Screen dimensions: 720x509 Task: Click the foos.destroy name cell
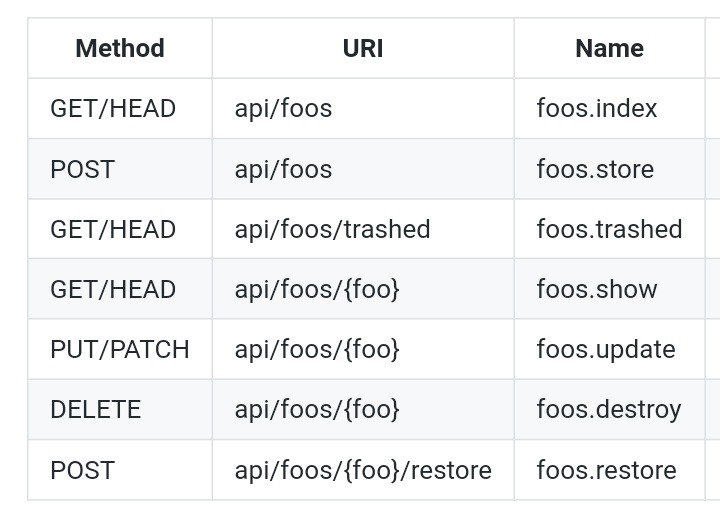pyautogui.click(x=609, y=409)
